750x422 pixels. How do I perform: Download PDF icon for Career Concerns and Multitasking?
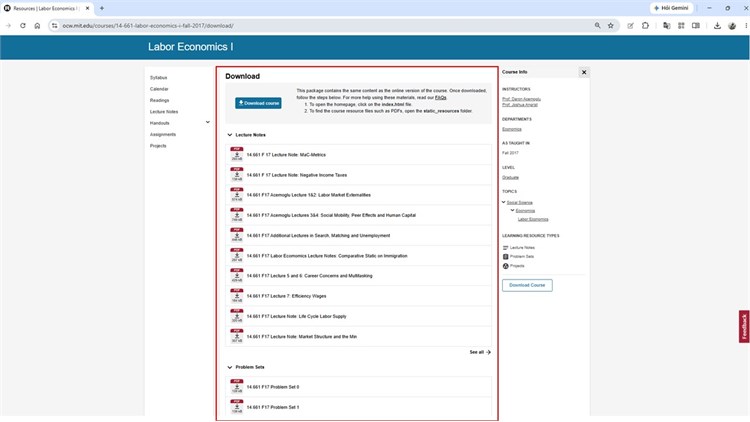tap(237, 275)
